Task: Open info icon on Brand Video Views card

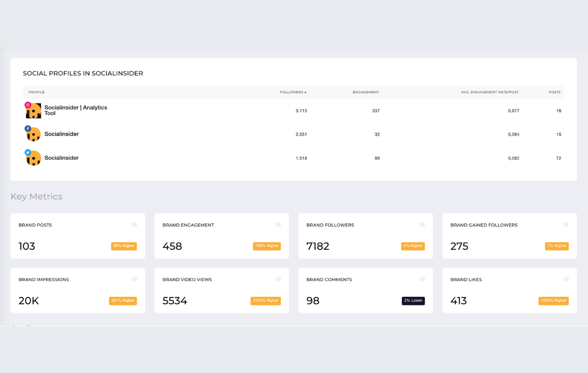Action: pyautogui.click(x=278, y=279)
